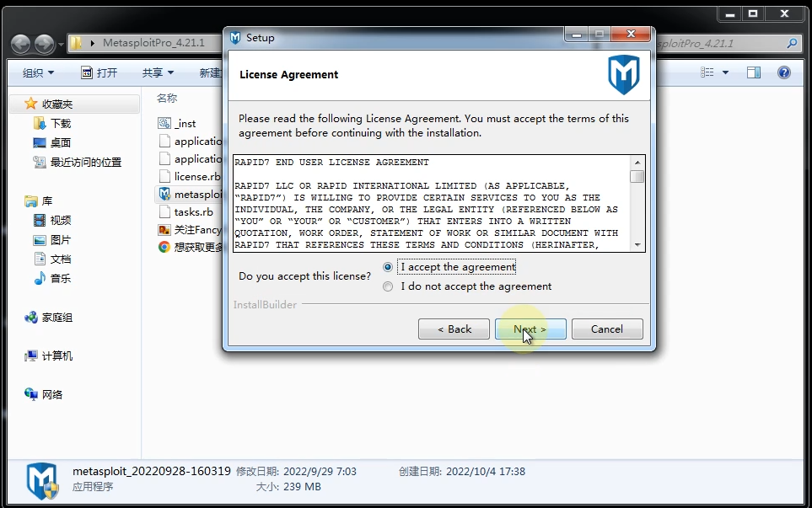Click the Explorer forward navigation arrow

tap(45, 44)
